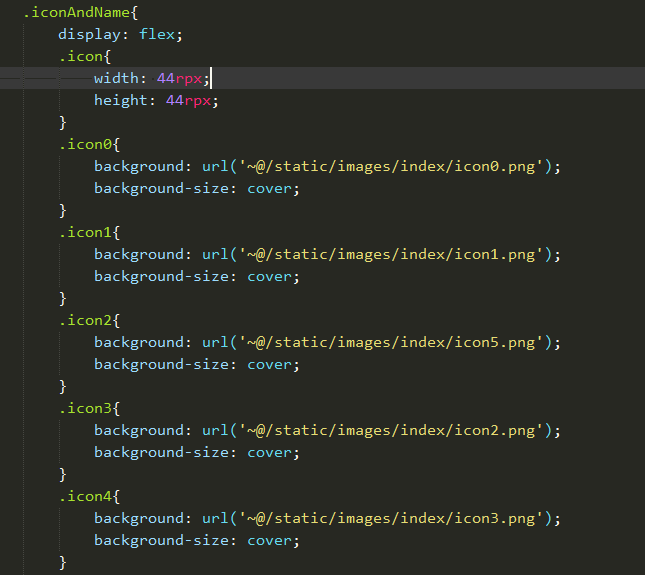645x575 pixels.
Task: Click background-size under .icon2
Action: click(x=162, y=364)
